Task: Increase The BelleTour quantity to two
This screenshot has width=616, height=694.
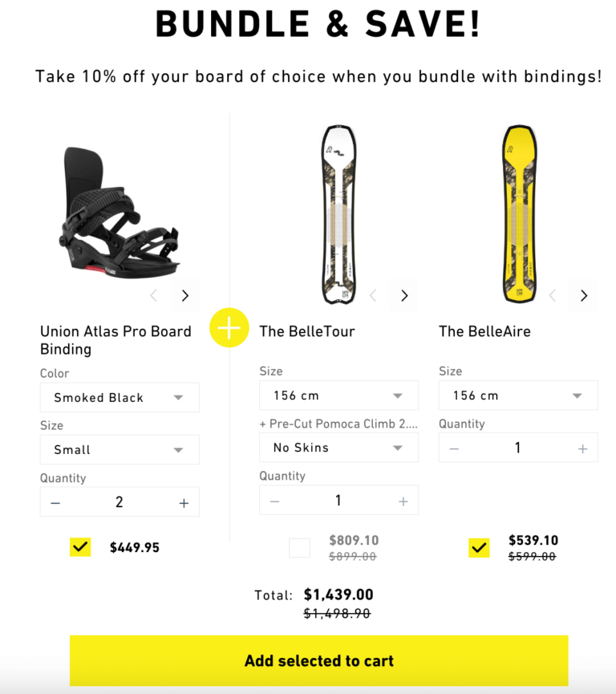Action: click(402, 499)
